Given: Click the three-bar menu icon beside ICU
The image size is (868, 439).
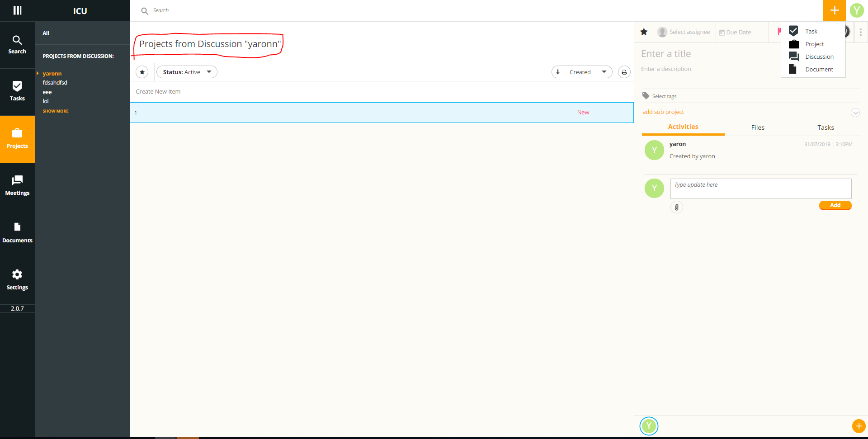Looking at the screenshot, I should point(17,10).
